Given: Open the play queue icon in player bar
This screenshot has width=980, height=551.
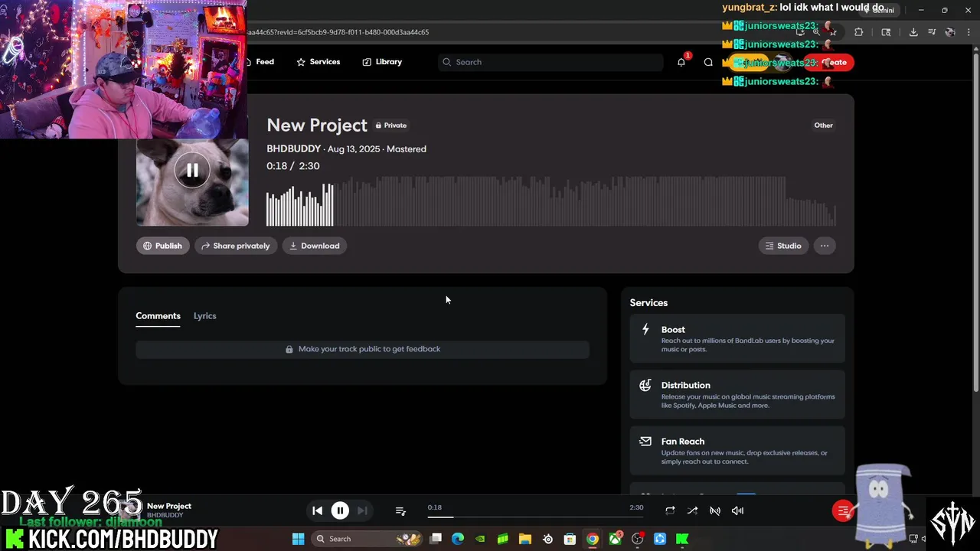Looking at the screenshot, I should click(400, 510).
